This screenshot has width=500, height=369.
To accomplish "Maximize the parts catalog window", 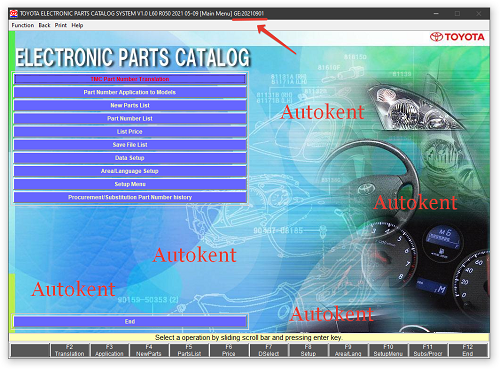I will [x=457, y=13].
